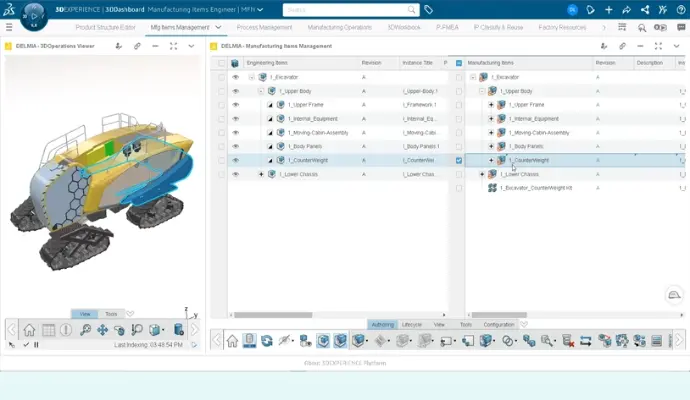Toggle the Engineering Items header select-all checkbox

tap(221, 63)
